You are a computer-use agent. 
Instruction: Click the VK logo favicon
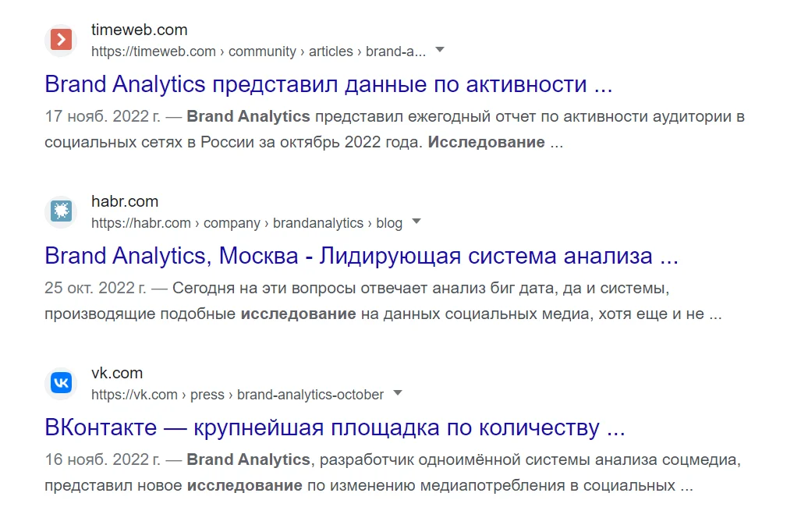[x=61, y=383]
